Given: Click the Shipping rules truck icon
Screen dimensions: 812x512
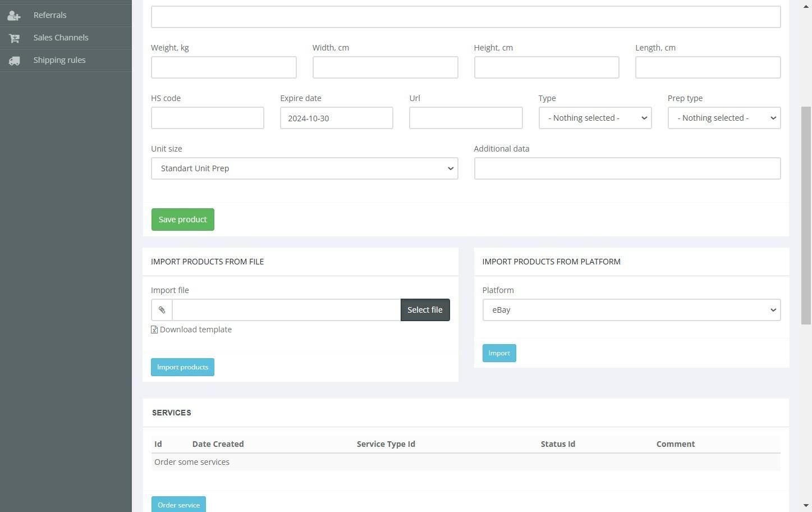Looking at the screenshot, I should click(x=14, y=61).
